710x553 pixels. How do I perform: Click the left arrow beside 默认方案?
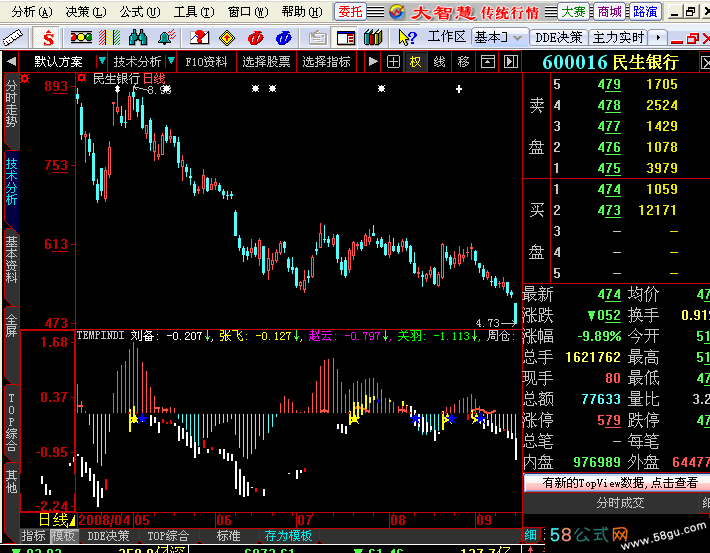point(11,62)
